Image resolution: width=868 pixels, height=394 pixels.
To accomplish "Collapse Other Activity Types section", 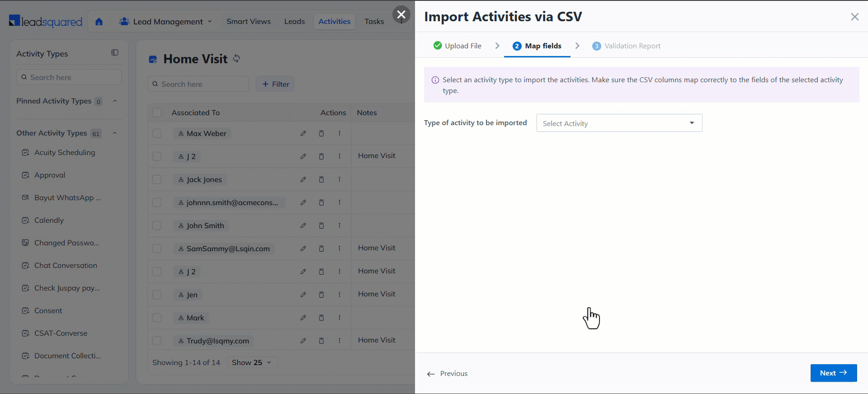I will 115,133.
